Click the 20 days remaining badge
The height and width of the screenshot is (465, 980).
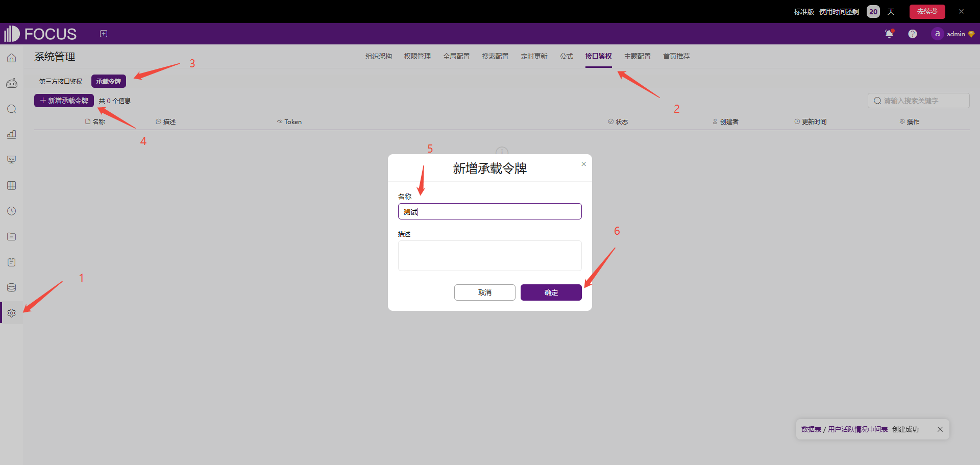(x=873, y=11)
